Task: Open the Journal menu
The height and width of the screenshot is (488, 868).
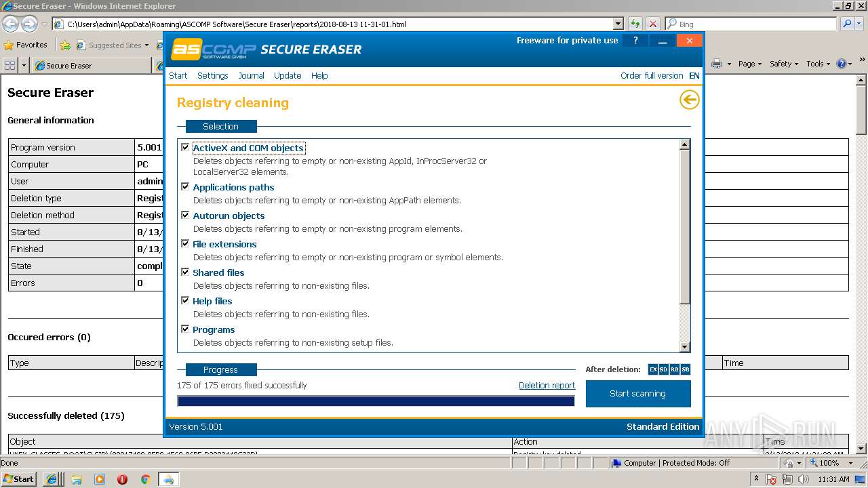Action: click(x=251, y=75)
